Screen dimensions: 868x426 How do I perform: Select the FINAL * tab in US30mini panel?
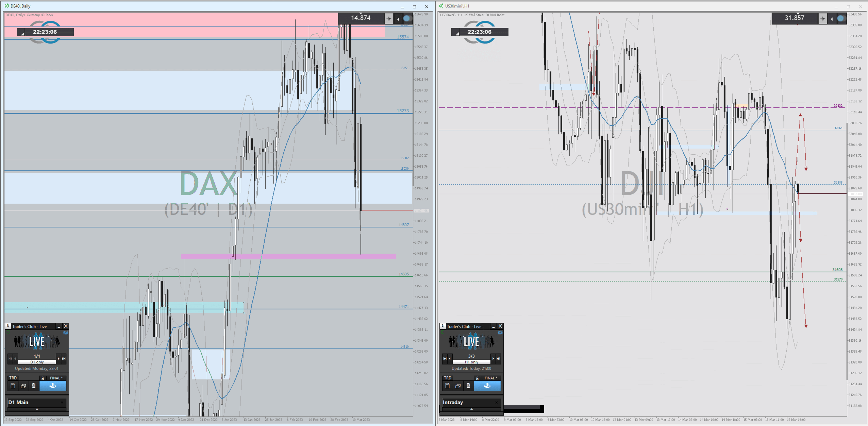click(x=491, y=378)
